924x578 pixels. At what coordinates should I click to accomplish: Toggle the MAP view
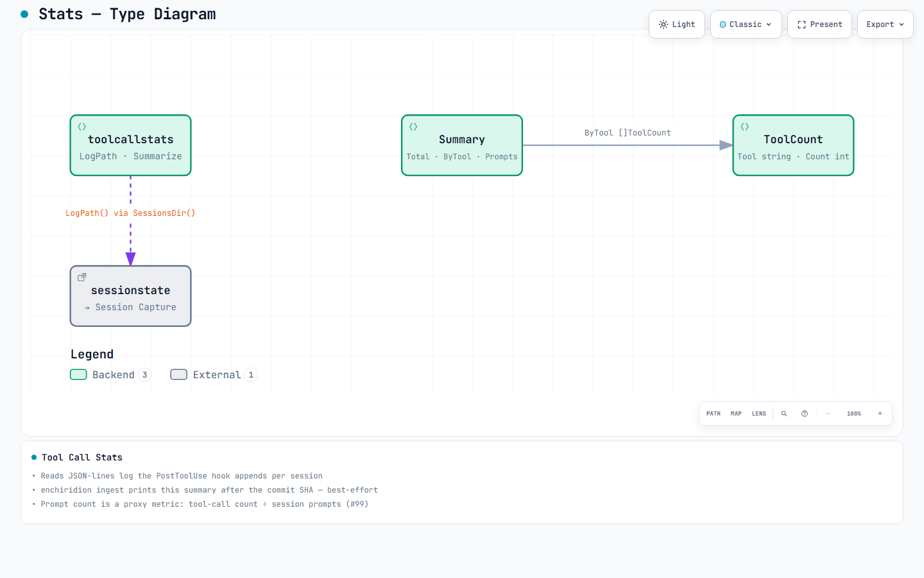(x=736, y=414)
